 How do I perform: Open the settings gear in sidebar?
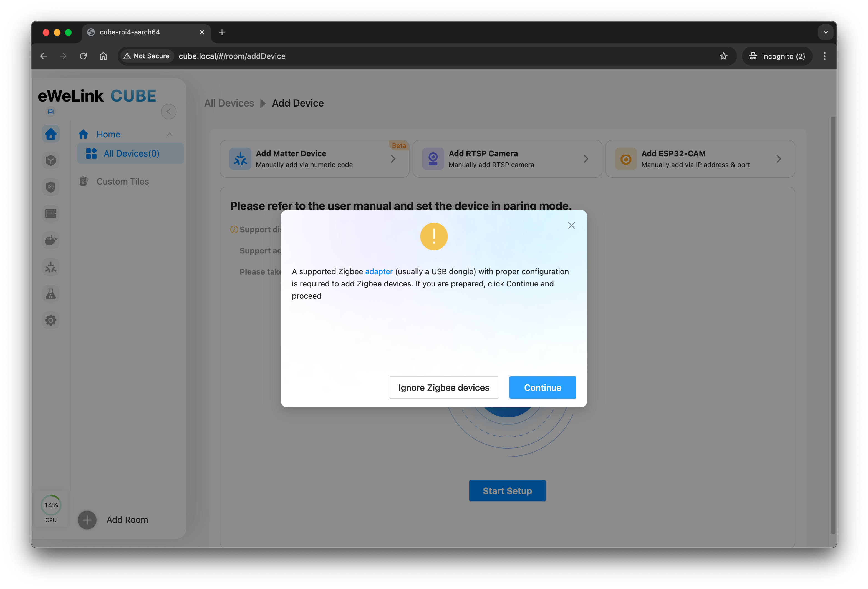click(x=51, y=320)
